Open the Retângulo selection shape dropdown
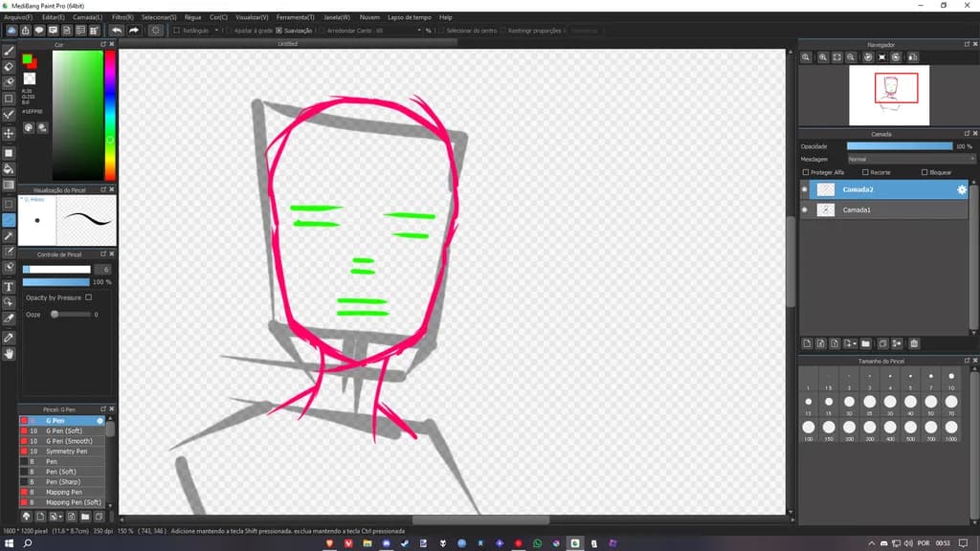The height and width of the screenshot is (551, 980). point(217,30)
